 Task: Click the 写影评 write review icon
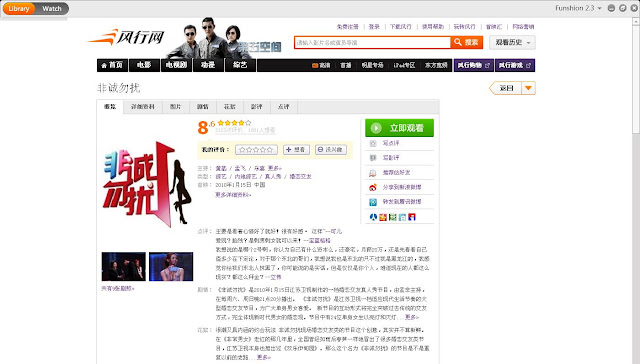pyautogui.click(x=373, y=158)
